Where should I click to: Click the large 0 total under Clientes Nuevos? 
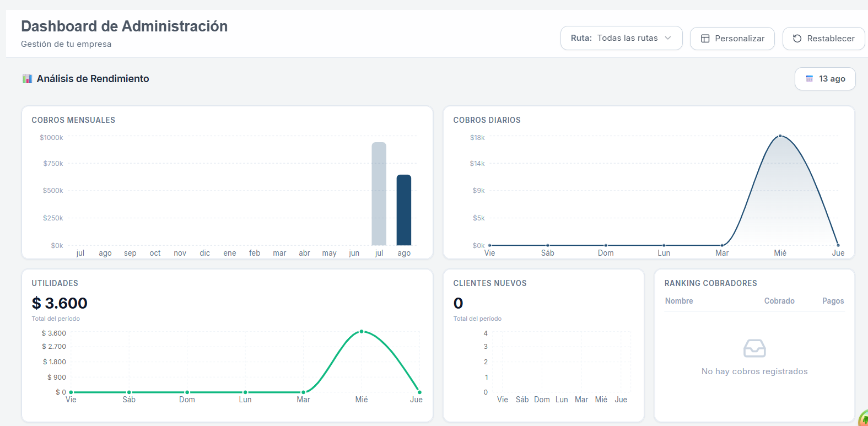458,303
